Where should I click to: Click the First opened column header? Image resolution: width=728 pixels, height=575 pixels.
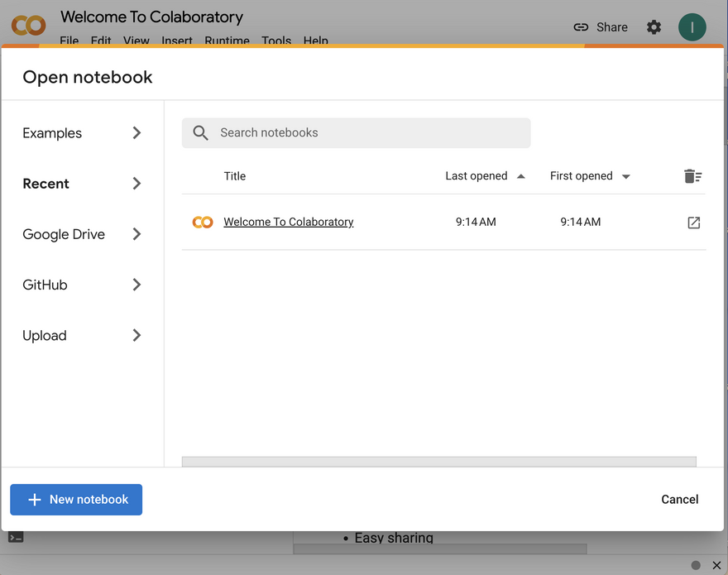coord(582,176)
